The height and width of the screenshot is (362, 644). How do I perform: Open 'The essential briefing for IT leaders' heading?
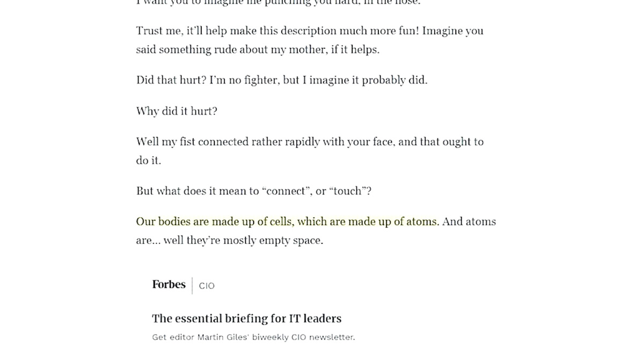click(246, 319)
